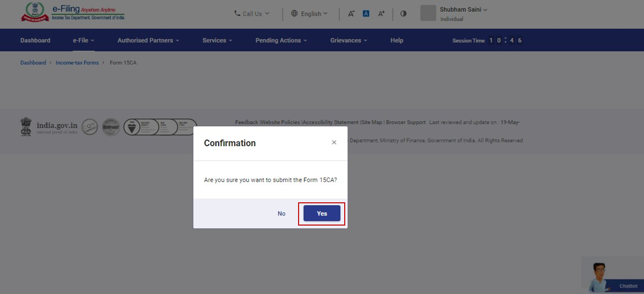Open the Accessibility Statement footer link
Screen dimensions: 644x294
[330, 122]
